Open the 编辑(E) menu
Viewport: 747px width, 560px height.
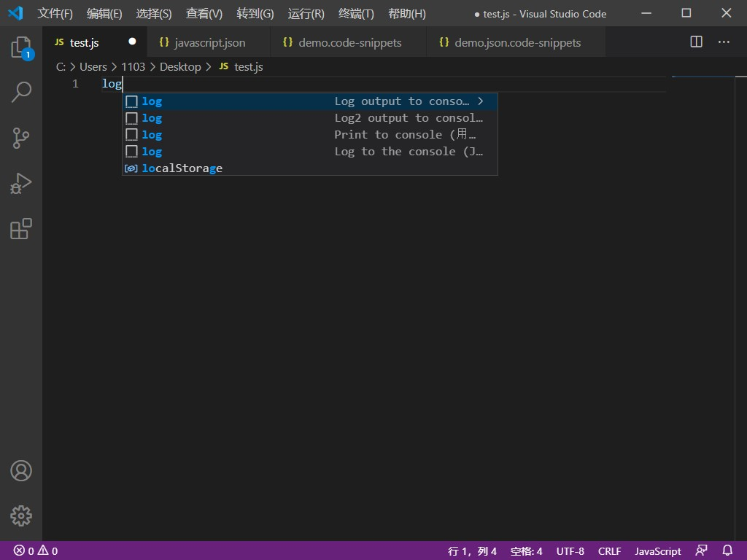click(x=104, y=13)
